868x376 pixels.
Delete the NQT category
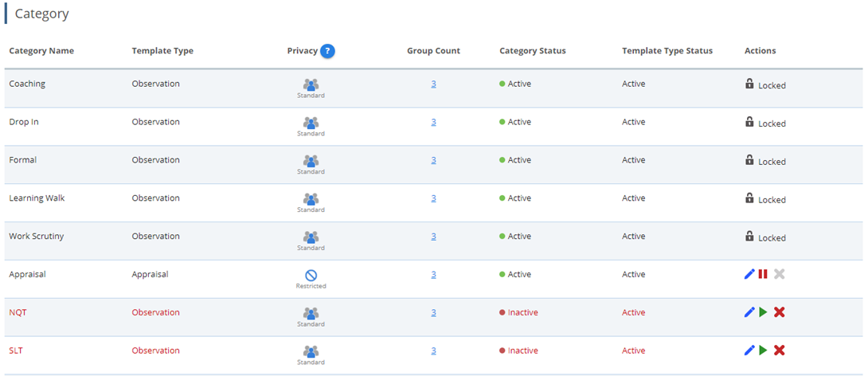tap(779, 312)
